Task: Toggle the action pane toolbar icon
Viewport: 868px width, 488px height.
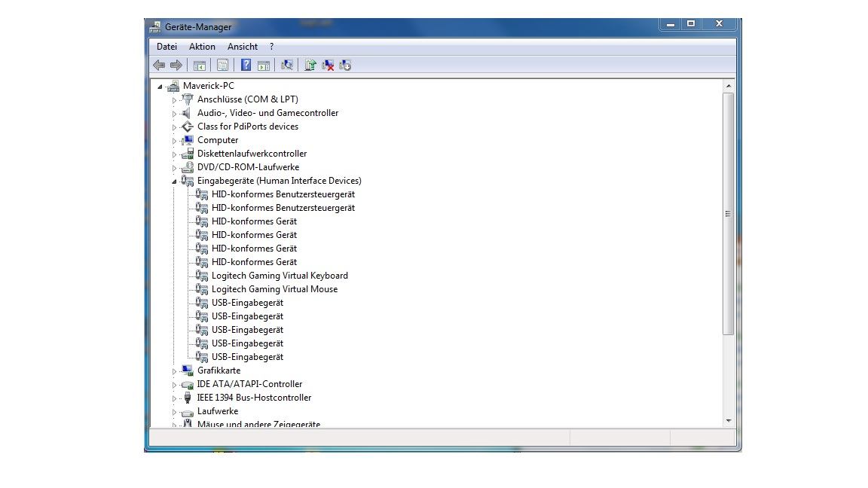Action: pos(264,66)
